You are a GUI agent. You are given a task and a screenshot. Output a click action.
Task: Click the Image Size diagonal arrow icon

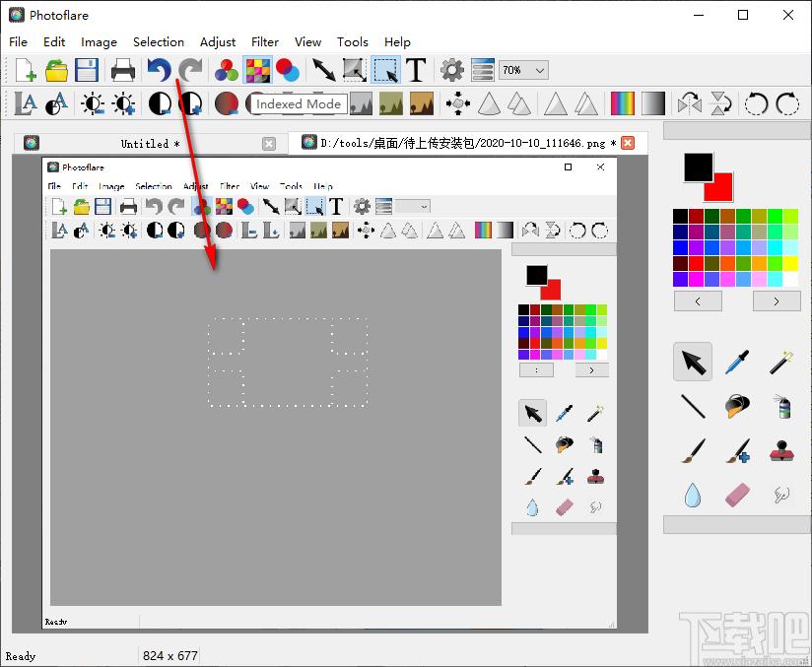tap(323, 70)
